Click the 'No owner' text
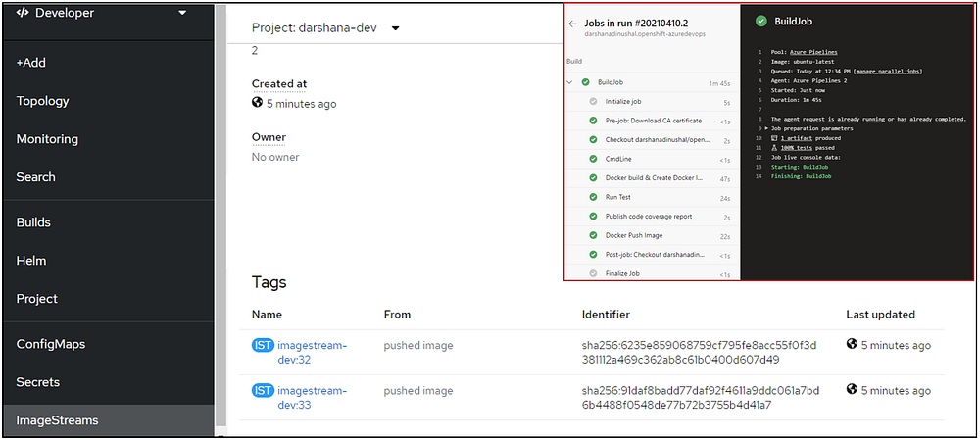This screenshot has width=980, height=440. [275, 157]
